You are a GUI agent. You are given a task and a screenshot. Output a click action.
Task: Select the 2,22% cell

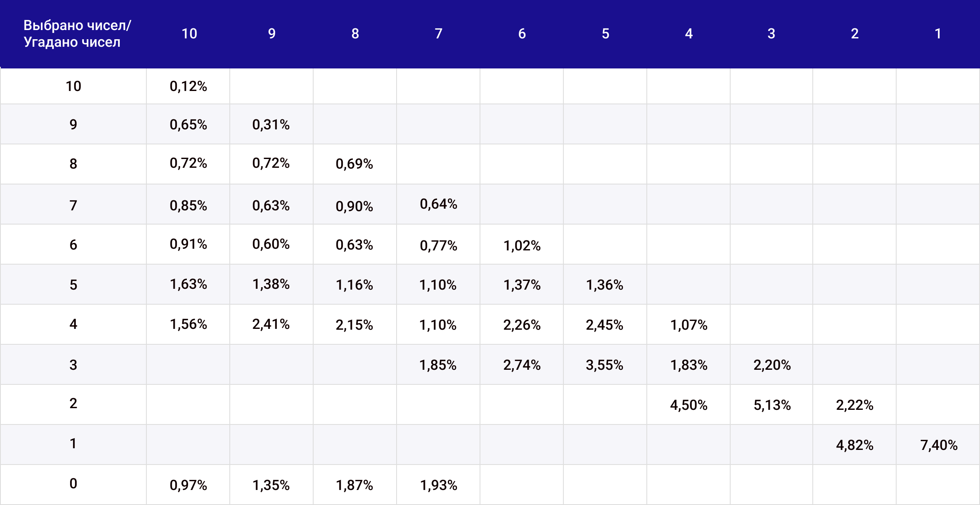[x=854, y=405]
